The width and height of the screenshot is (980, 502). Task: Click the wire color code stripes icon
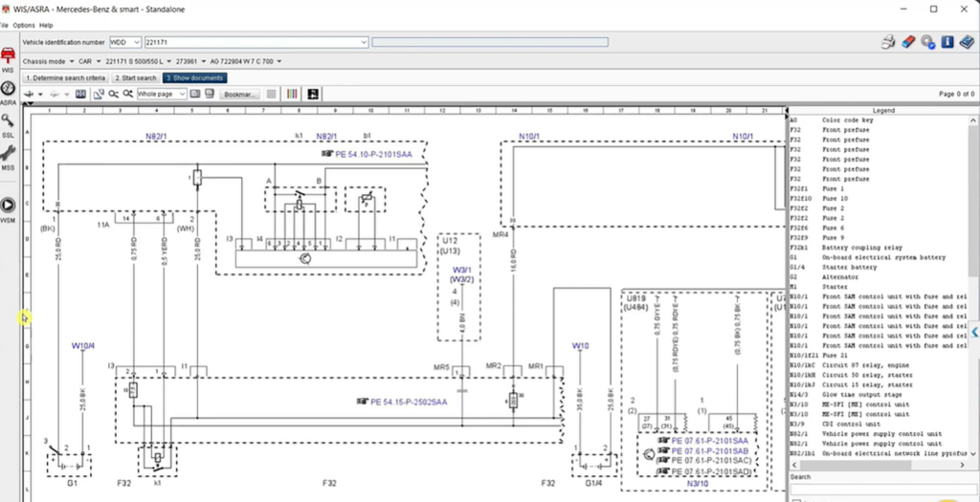[x=292, y=95]
